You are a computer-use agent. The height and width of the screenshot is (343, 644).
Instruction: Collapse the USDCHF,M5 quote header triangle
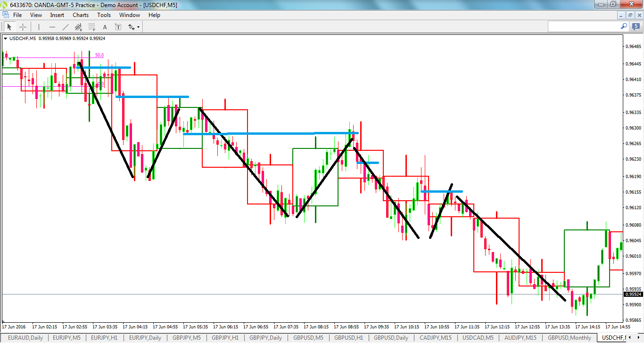click(x=6, y=38)
